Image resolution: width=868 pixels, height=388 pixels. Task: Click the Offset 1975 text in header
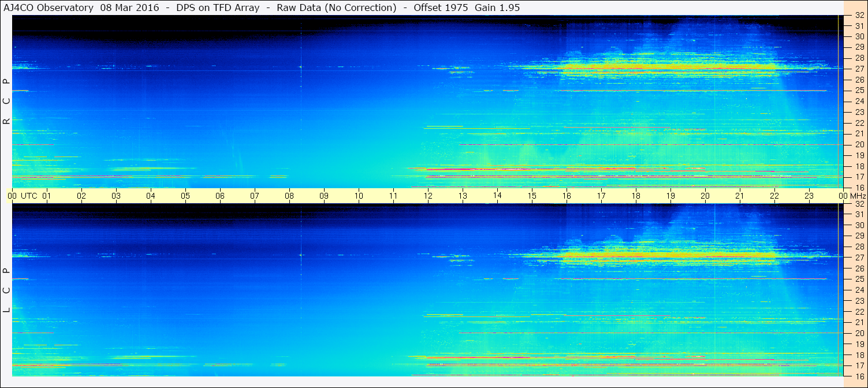click(x=440, y=8)
